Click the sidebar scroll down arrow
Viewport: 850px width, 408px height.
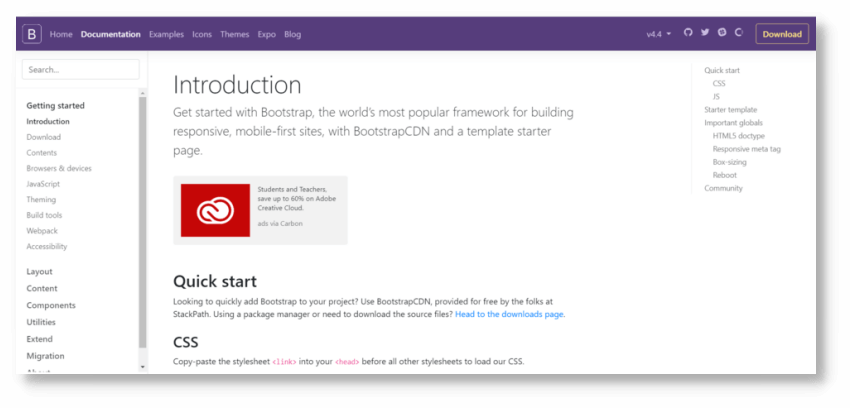point(143,367)
